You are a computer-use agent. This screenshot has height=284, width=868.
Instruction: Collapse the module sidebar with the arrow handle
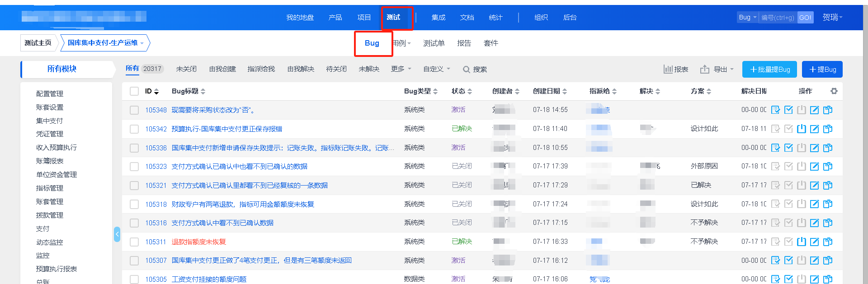[117, 234]
